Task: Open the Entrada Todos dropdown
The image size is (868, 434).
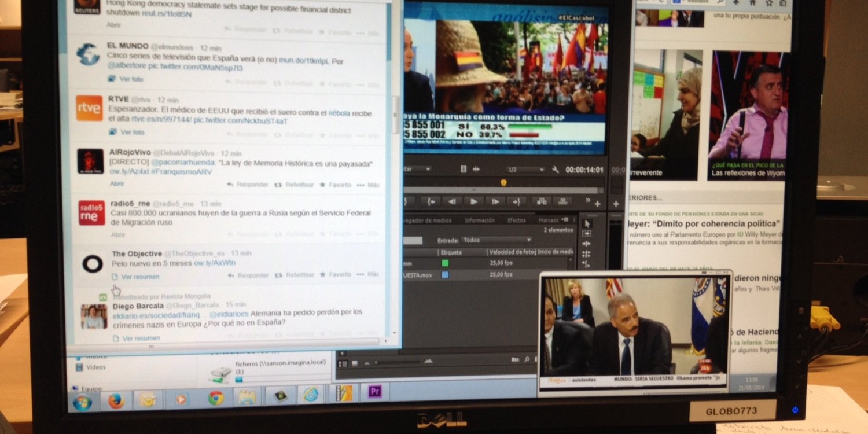Action: (497, 240)
